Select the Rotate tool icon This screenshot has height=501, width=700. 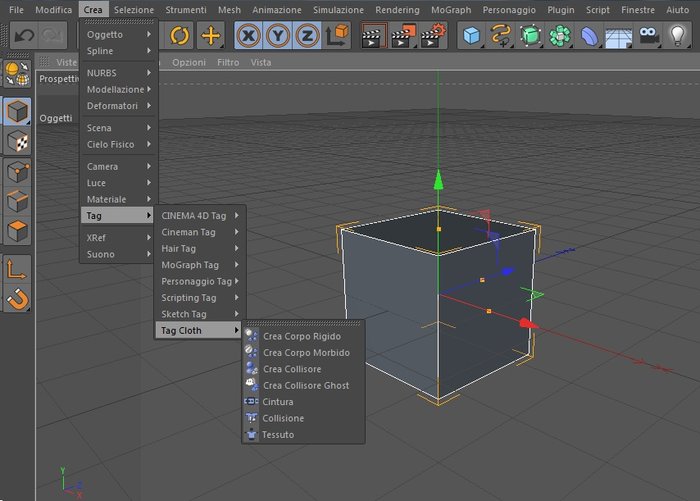tap(179, 35)
